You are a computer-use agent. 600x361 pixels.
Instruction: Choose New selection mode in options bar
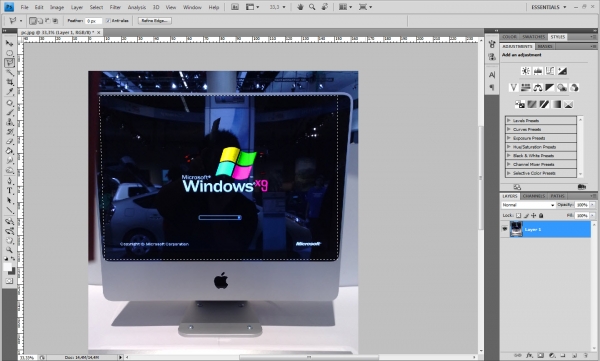tap(33, 21)
